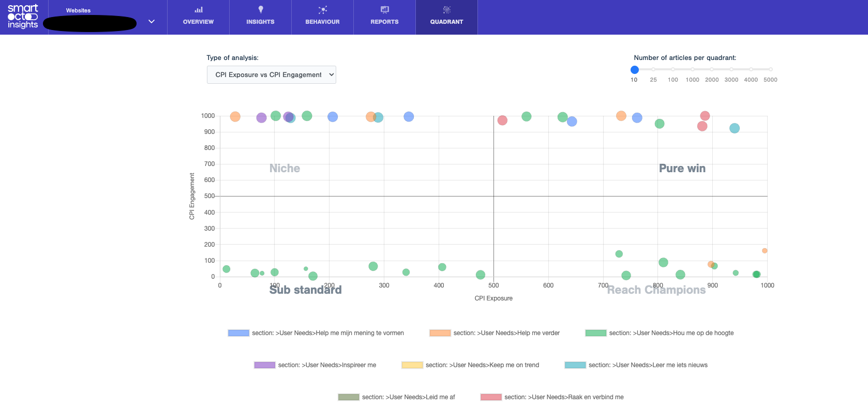Click the 'Raak en verbind me' legend label

click(564, 397)
